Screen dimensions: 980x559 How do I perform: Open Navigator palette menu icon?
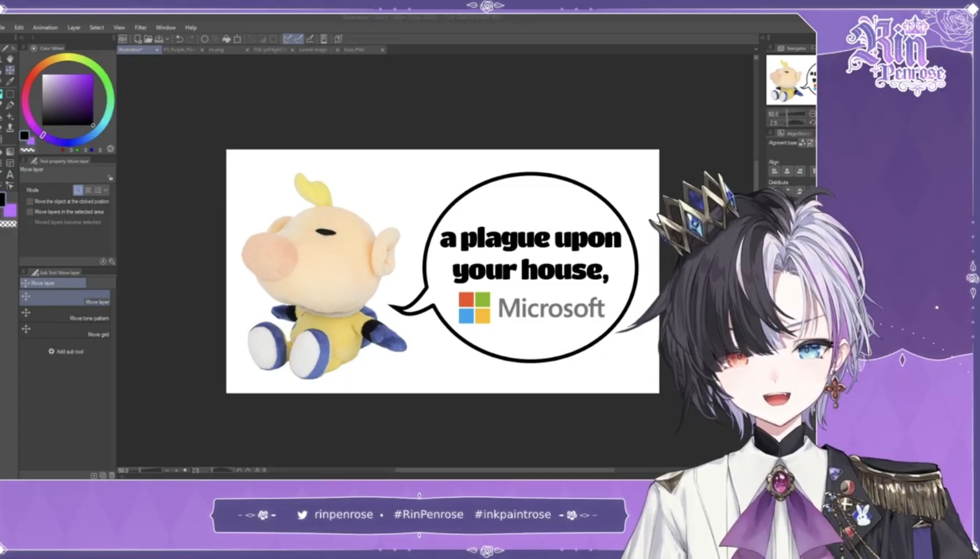click(x=770, y=47)
